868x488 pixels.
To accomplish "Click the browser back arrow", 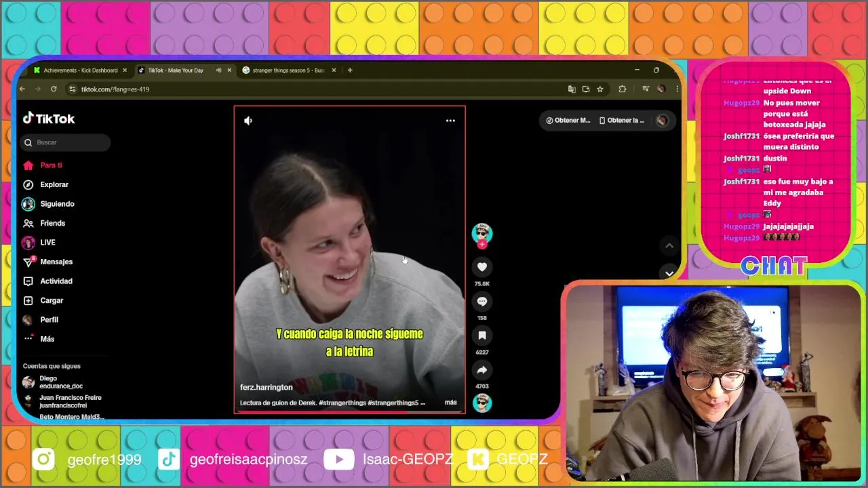I will 22,89.
